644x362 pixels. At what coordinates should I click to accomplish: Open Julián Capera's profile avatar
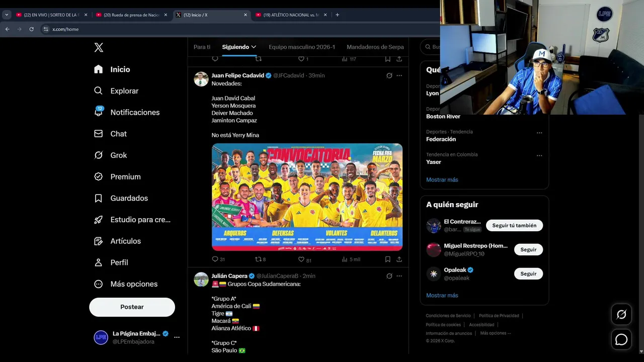(x=201, y=280)
